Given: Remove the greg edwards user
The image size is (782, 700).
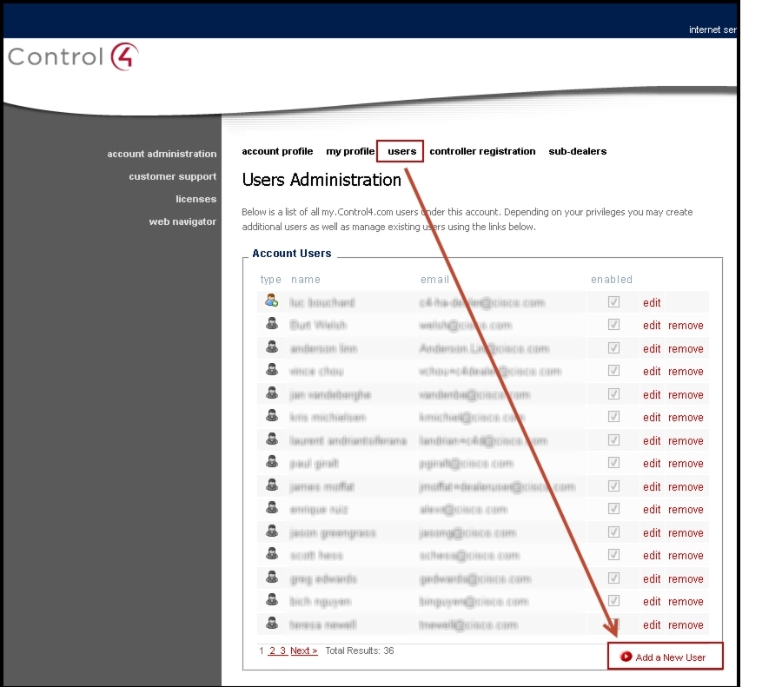Looking at the screenshot, I should pyautogui.click(x=686, y=578).
